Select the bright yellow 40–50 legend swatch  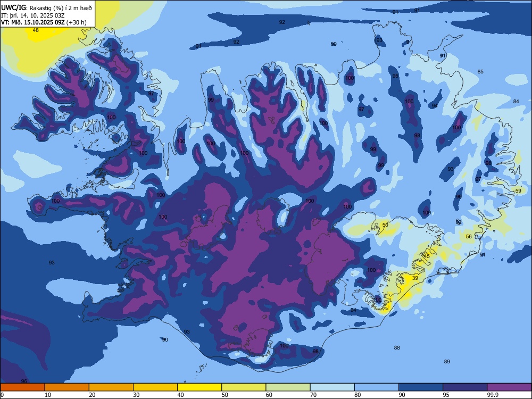click(x=199, y=387)
